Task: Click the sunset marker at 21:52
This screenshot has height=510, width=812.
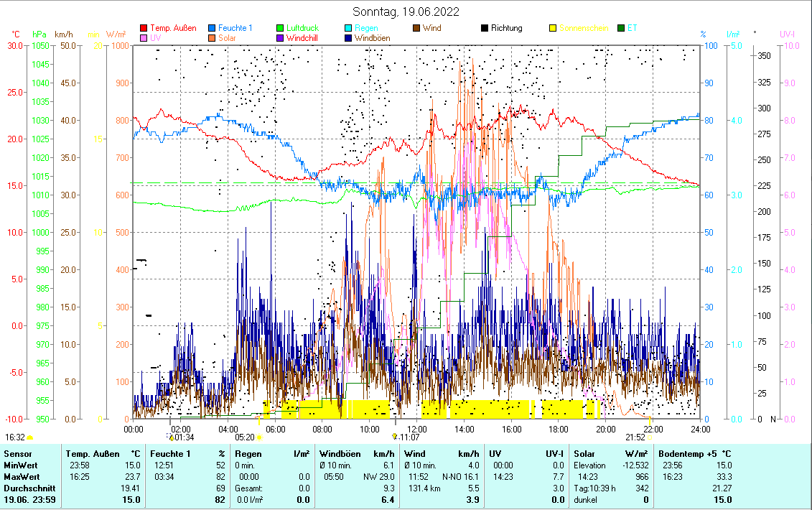Action: tap(649, 437)
